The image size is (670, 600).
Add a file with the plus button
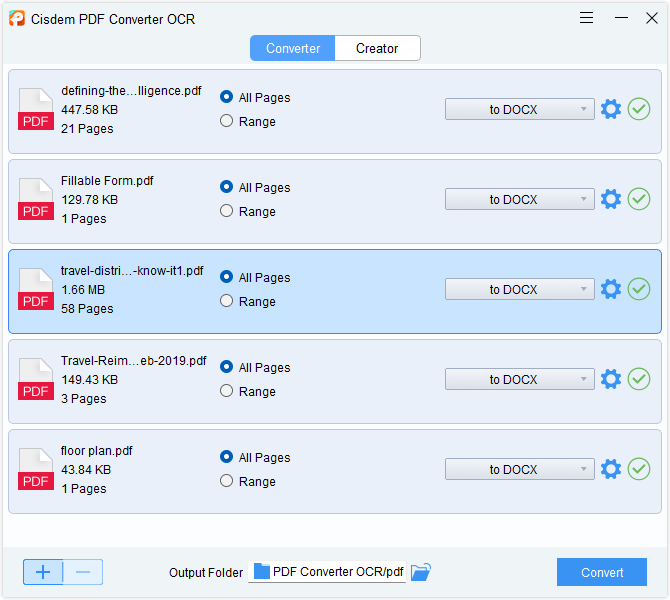tap(43, 572)
